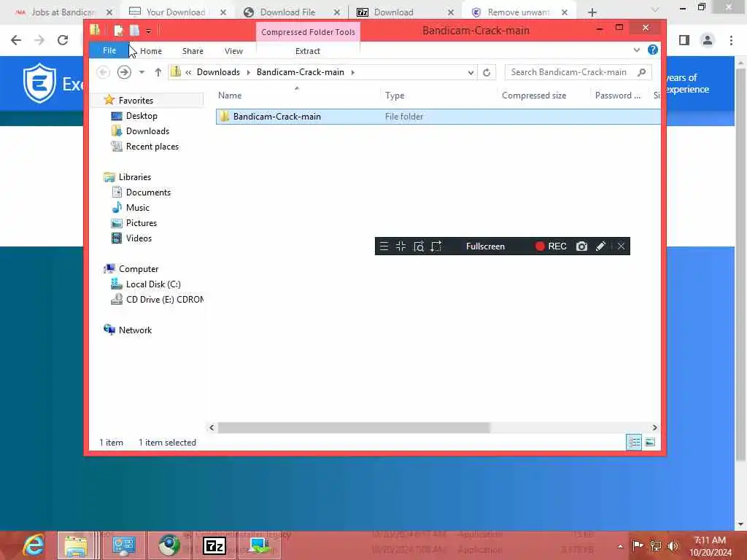Expand chevron after Bandicam-Crack-main breadcrumb
The height and width of the screenshot is (560, 747).
click(x=352, y=72)
